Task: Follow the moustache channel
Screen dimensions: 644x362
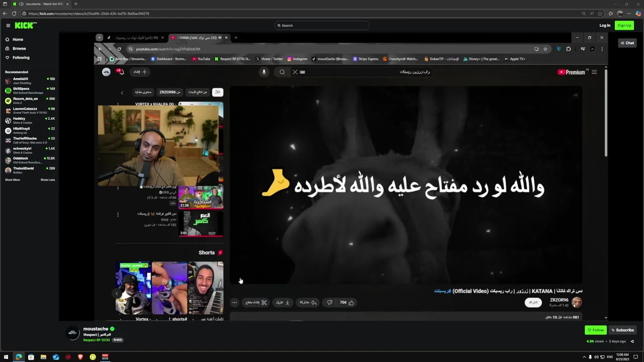Action: pyautogui.click(x=595, y=330)
